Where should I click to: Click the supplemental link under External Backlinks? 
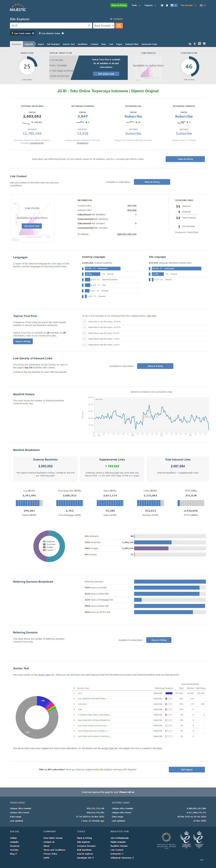point(37,143)
